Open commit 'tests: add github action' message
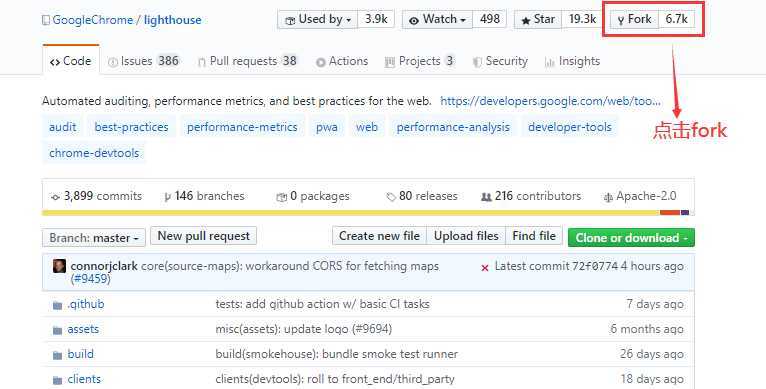 point(322,304)
